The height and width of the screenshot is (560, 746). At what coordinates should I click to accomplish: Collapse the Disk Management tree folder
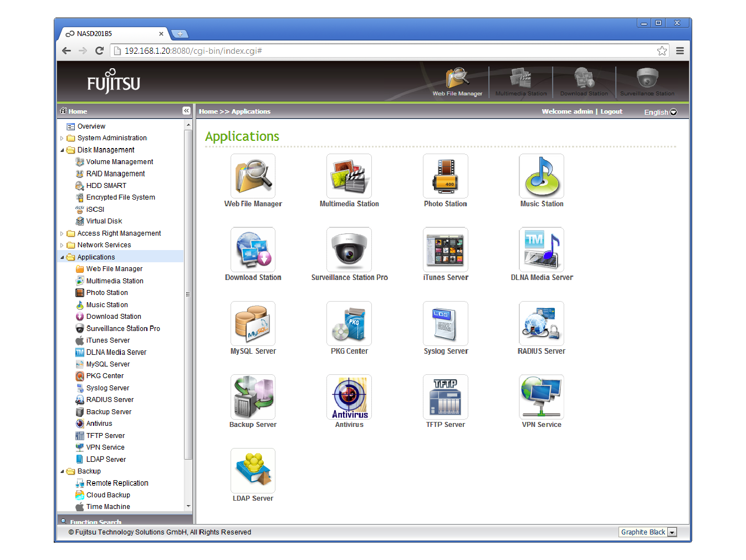click(62, 150)
